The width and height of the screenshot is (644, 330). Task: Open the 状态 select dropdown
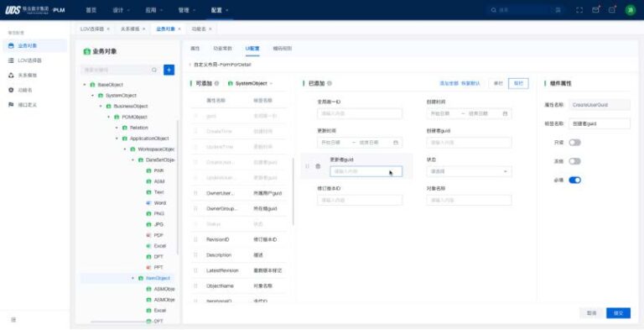click(x=469, y=171)
